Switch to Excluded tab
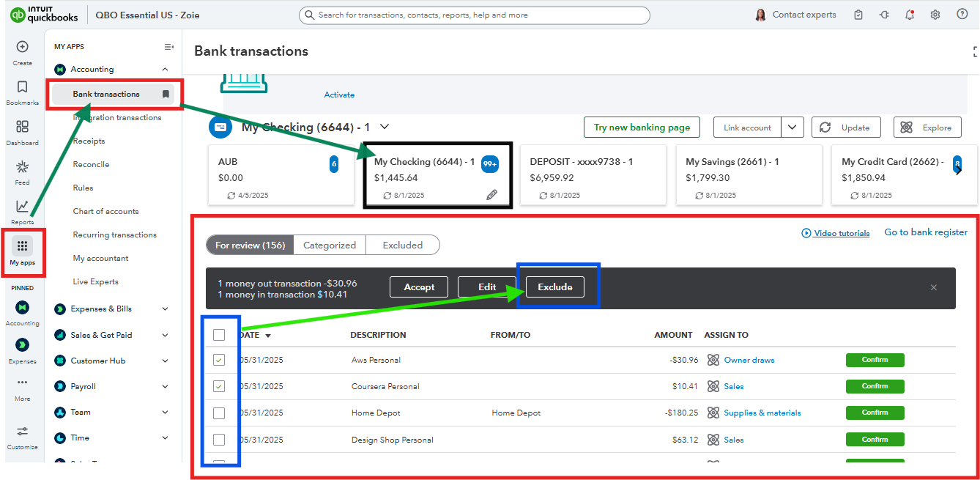 tap(403, 245)
